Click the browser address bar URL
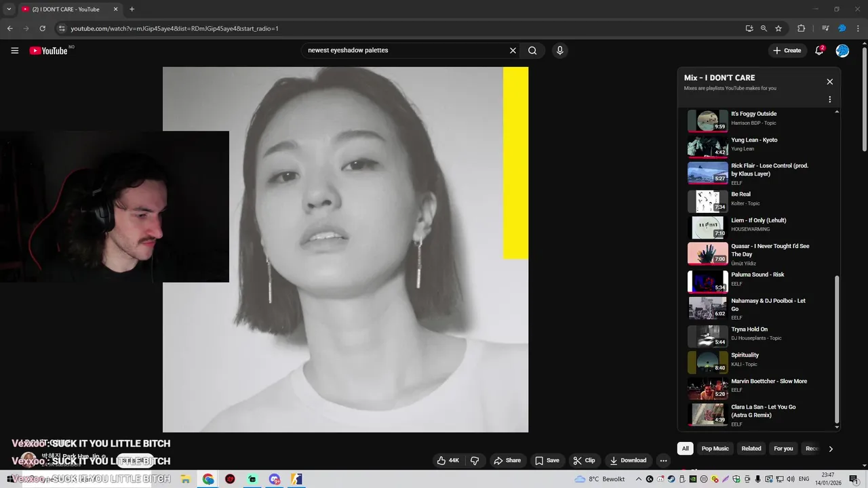This screenshot has width=868, height=488. click(x=175, y=28)
